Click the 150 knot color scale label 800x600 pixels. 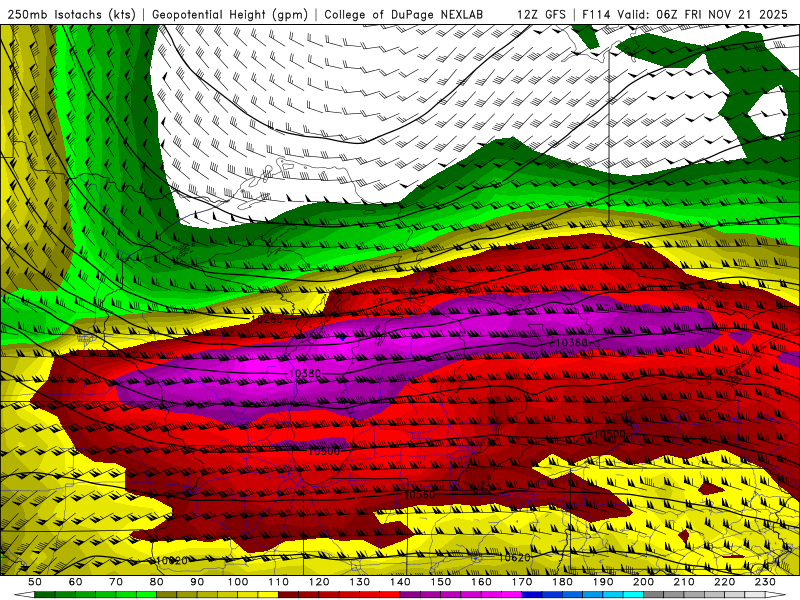(441, 582)
